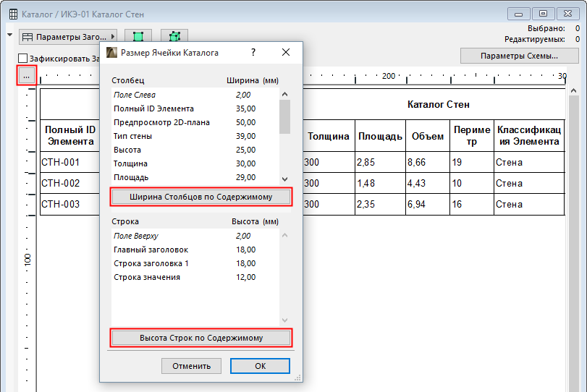The image size is (587, 392).
Task: Maximize the catalog window
Action: pos(543,14)
